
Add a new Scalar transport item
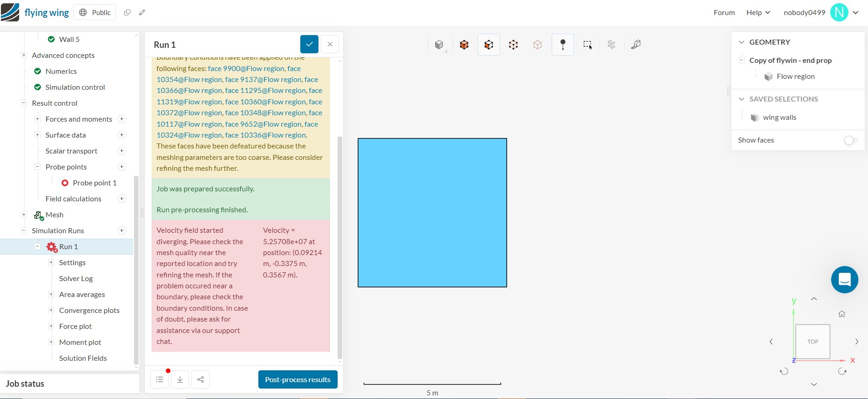[x=122, y=151]
